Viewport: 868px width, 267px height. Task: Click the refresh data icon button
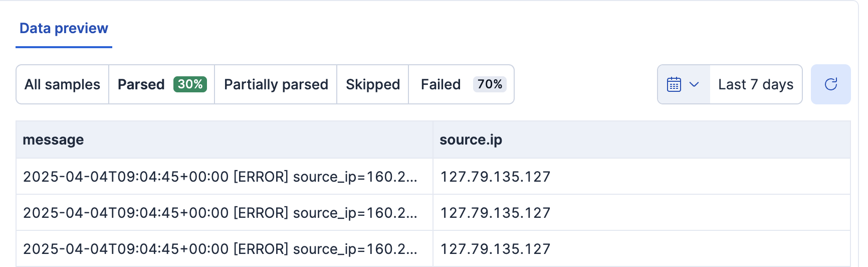(x=830, y=84)
